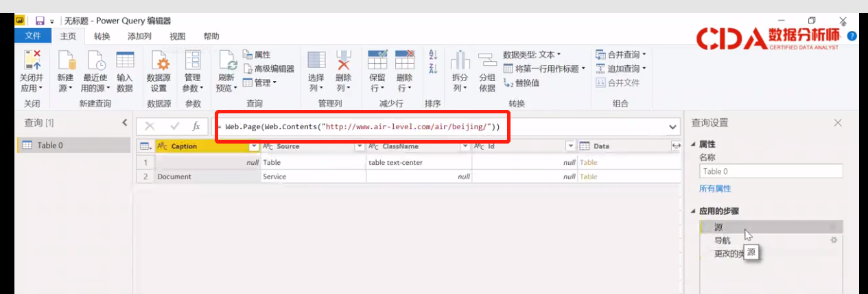Open ClassName column filter dropdown
Image resolution: width=868 pixels, height=294 pixels.
click(465, 146)
